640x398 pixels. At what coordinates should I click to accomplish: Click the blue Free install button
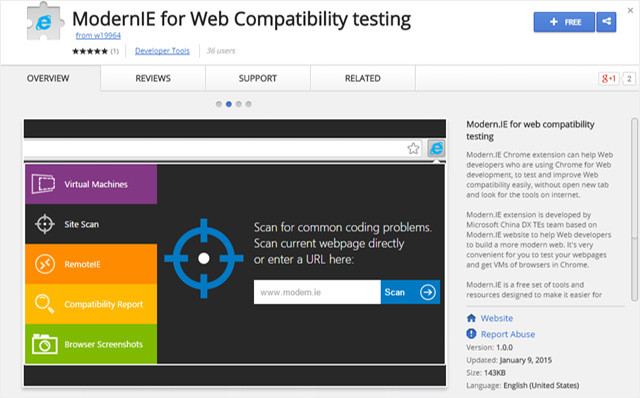click(564, 22)
